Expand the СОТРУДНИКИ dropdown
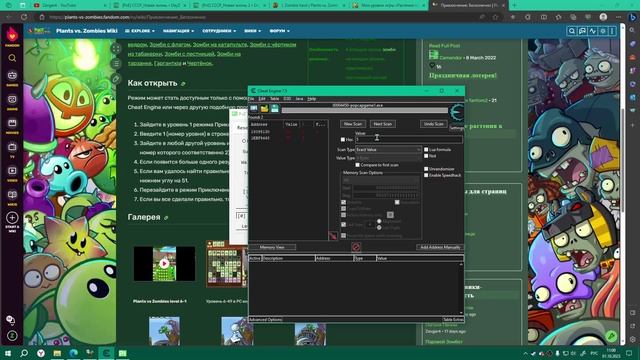Screen dimensions: 640x360 pyautogui.click(x=219, y=31)
